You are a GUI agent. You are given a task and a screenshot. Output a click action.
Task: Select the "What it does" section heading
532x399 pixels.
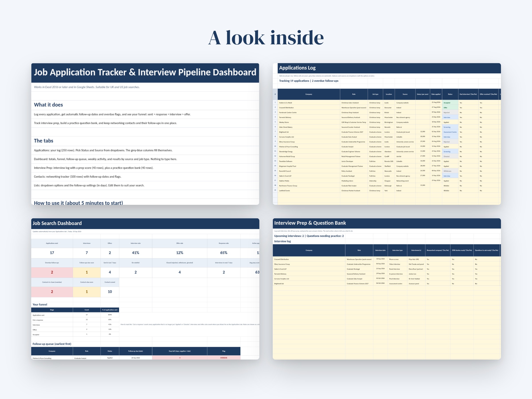tap(48, 105)
